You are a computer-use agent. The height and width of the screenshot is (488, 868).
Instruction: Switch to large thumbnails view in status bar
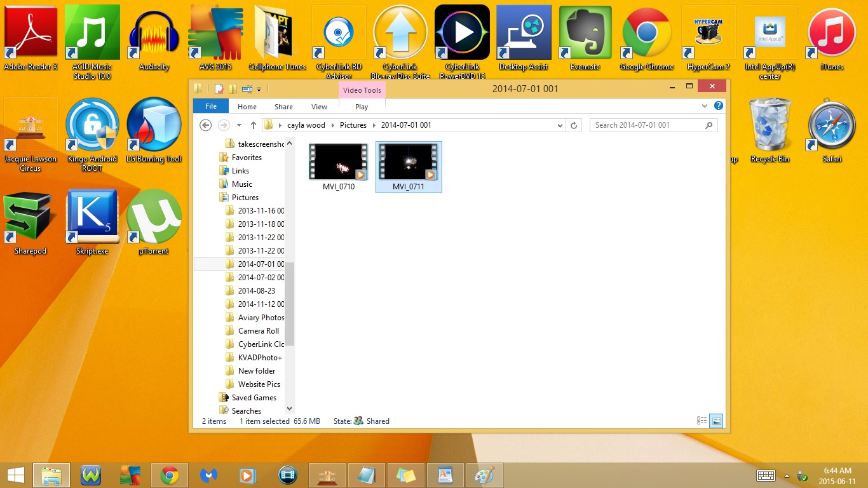point(715,421)
